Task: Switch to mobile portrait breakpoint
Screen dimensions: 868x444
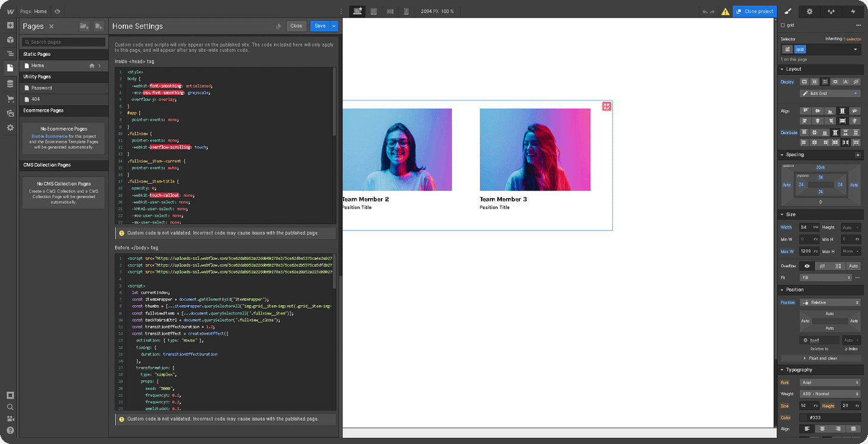Action: point(407,11)
